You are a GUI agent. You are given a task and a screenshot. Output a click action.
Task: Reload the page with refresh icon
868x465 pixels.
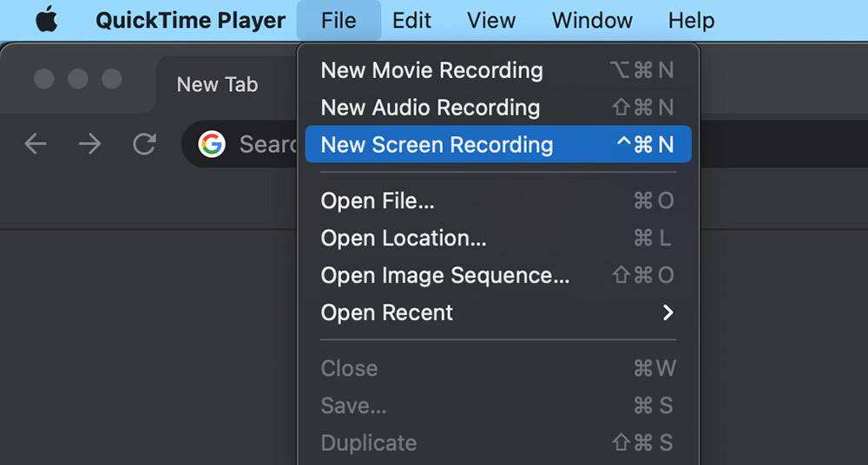(144, 144)
